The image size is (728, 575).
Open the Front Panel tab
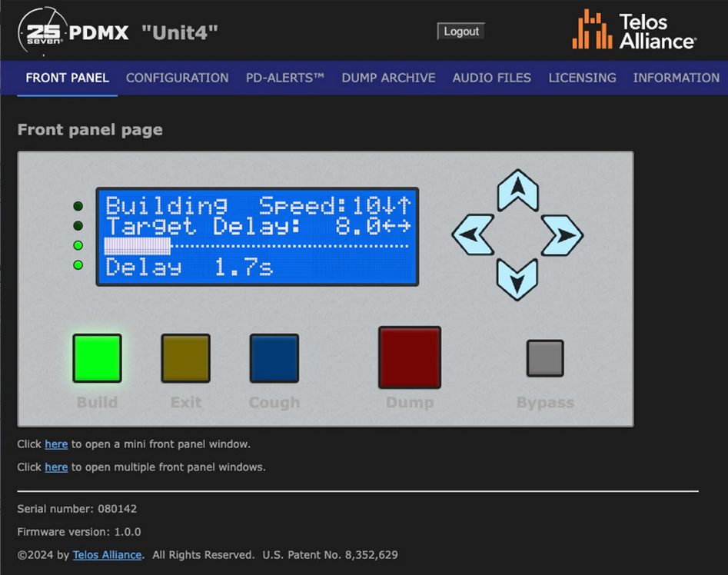[68, 78]
